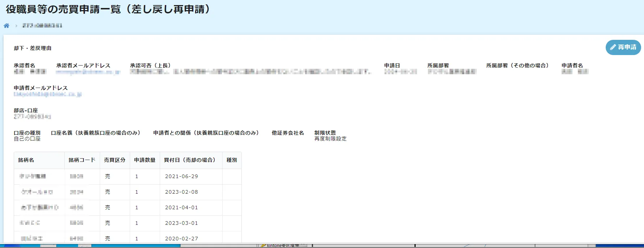Select the 売買区分 column header

coord(115,160)
